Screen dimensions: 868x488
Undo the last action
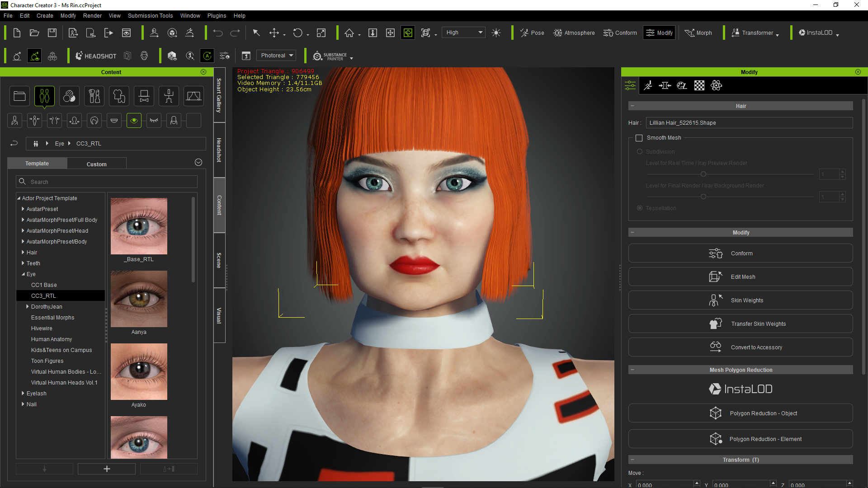point(218,33)
